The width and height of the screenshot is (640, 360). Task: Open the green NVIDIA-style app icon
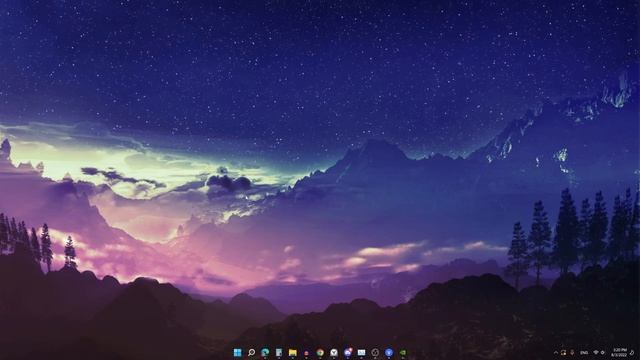403,353
